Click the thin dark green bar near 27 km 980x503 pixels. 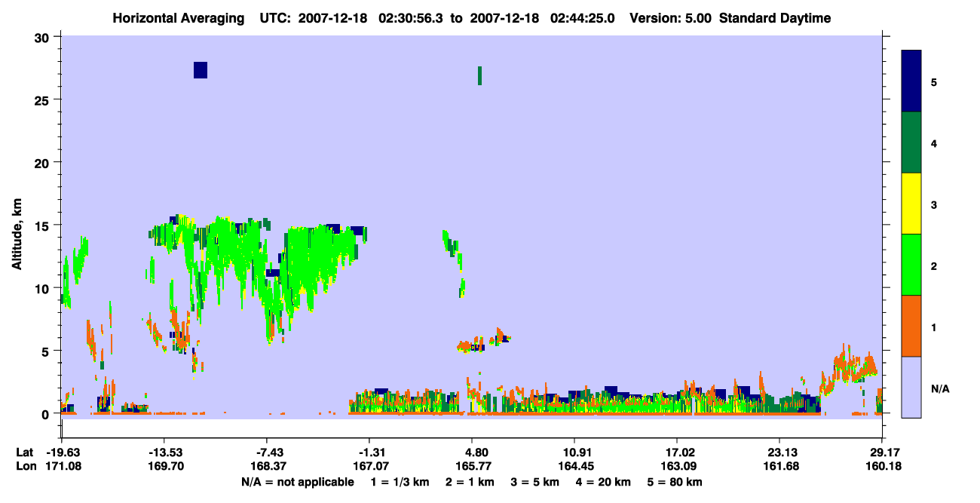pyautogui.click(x=479, y=75)
